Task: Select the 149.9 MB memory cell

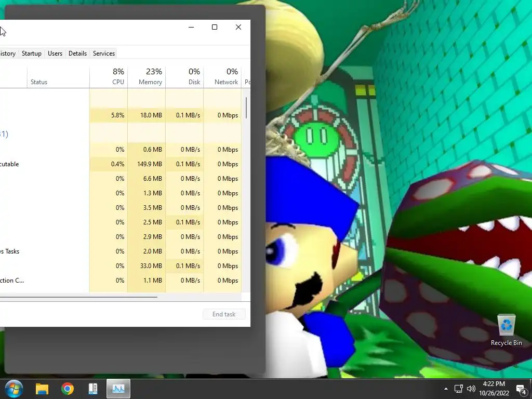Action: [x=147, y=164]
